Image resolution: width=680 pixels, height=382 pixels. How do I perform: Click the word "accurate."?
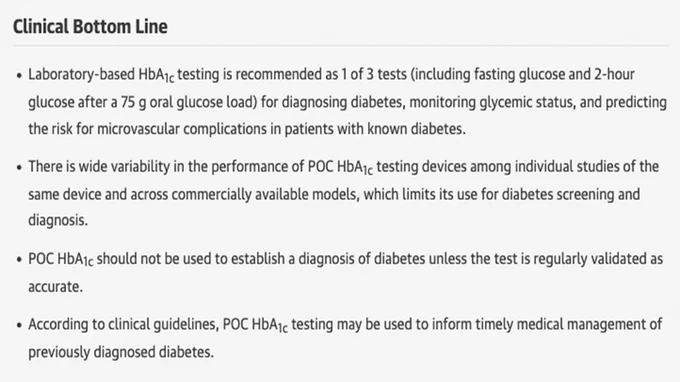click(56, 287)
